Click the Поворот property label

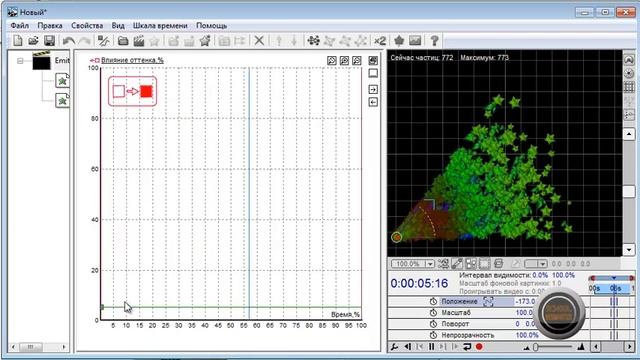tap(455, 324)
